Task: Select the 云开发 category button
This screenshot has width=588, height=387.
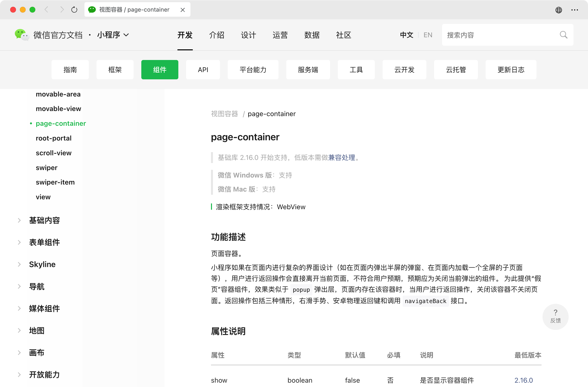Action: point(404,70)
